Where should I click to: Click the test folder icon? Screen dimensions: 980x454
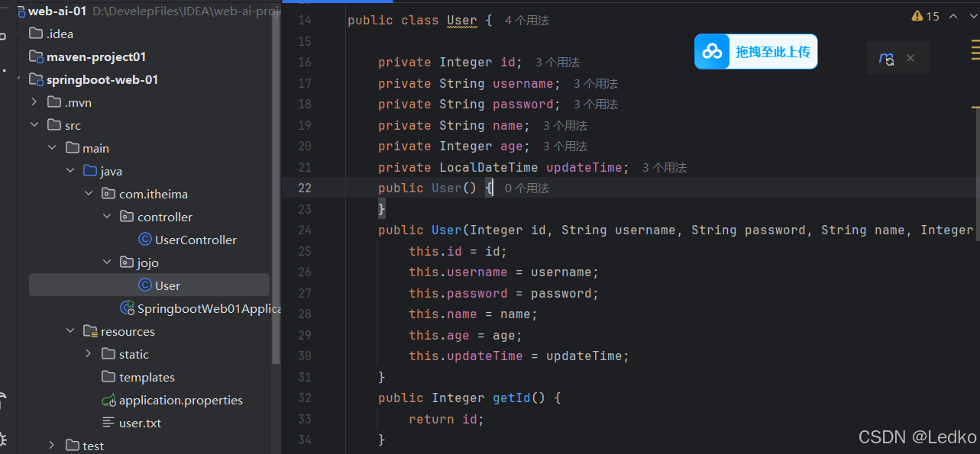(x=73, y=446)
